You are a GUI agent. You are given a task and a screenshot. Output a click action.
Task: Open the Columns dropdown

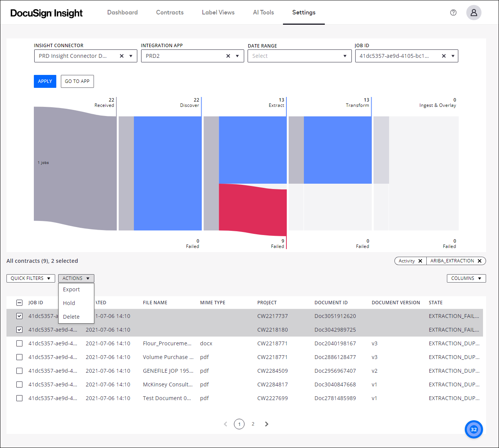pyautogui.click(x=466, y=278)
